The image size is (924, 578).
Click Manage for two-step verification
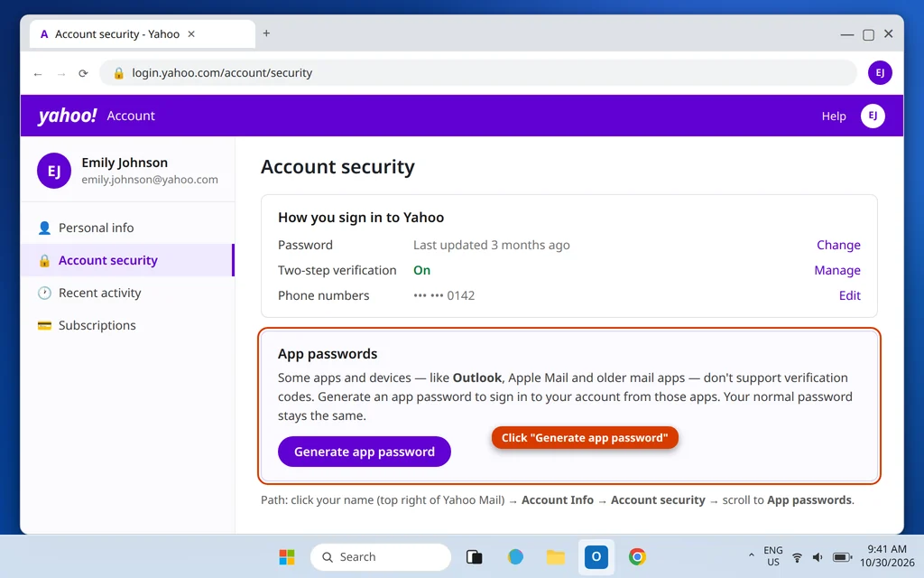coord(836,270)
